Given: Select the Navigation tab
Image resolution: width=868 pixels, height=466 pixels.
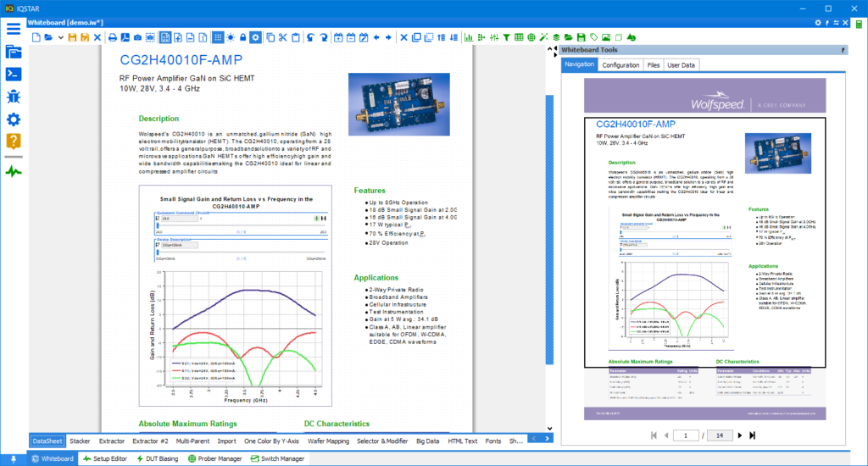Looking at the screenshot, I should point(580,64).
